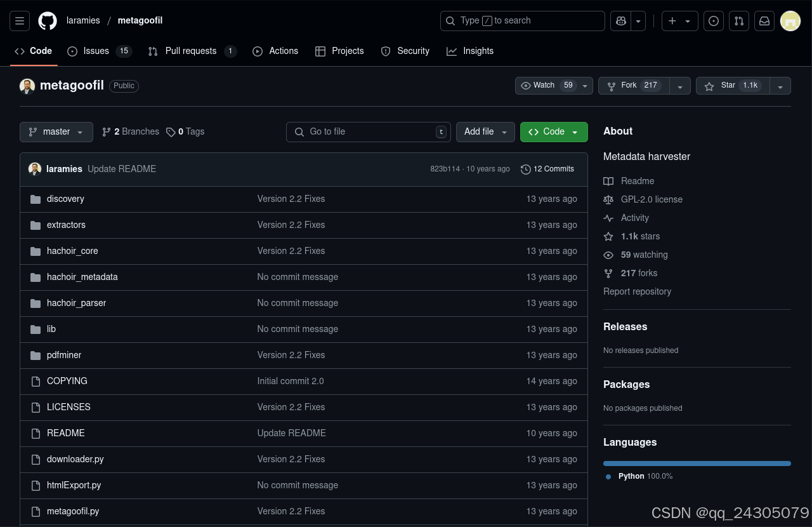Open the pull requests icon in header
The height and width of the screenshot is (527, 812).
tap(739, 21)
